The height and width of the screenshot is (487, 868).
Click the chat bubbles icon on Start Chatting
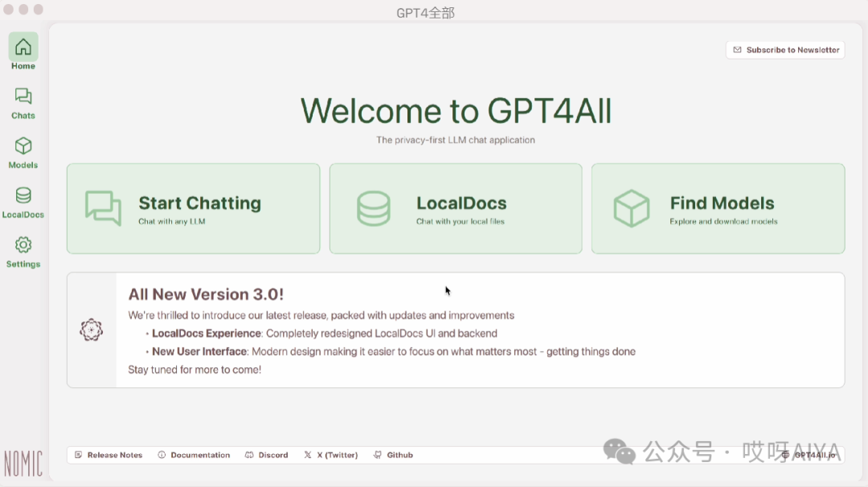(x=103, y=209)
